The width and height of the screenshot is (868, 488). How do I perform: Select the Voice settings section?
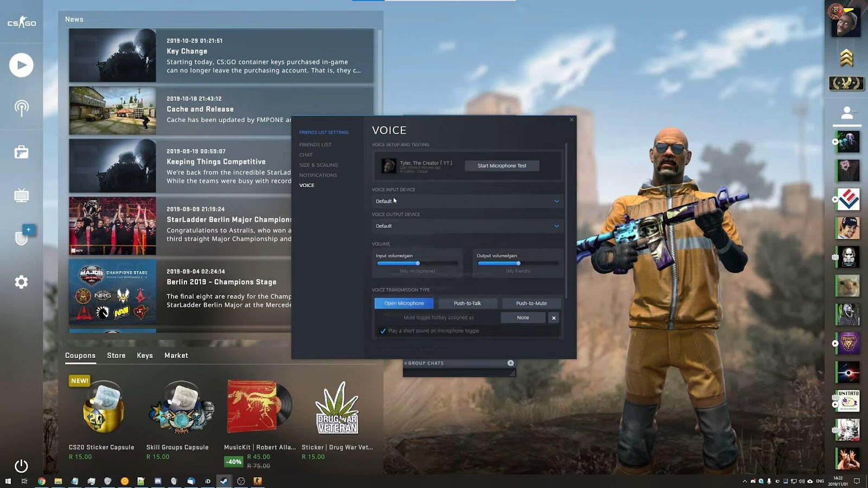tap(307, 185)
